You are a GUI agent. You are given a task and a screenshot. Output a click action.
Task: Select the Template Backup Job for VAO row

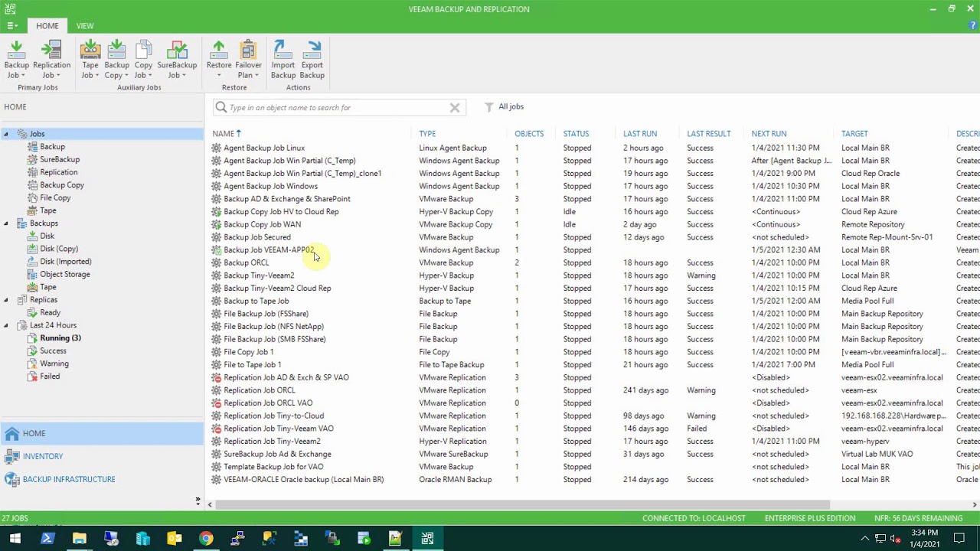click(593, 467)
